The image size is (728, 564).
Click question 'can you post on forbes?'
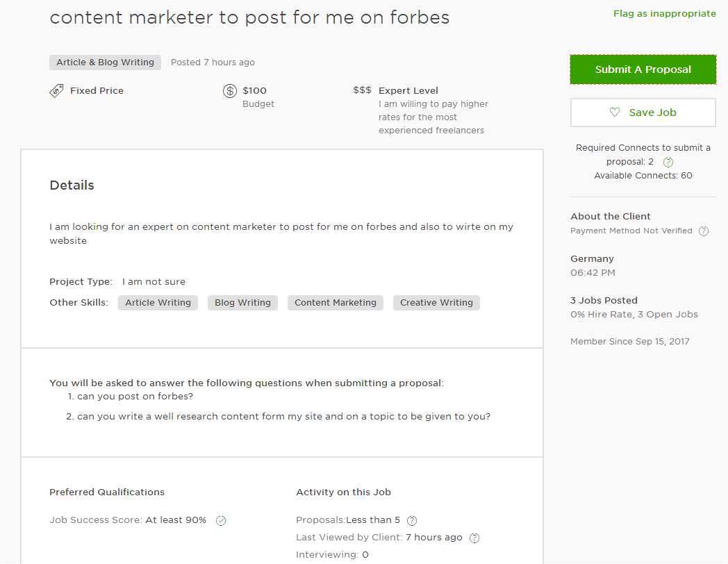pyautogui.click(x=135, y=396)
